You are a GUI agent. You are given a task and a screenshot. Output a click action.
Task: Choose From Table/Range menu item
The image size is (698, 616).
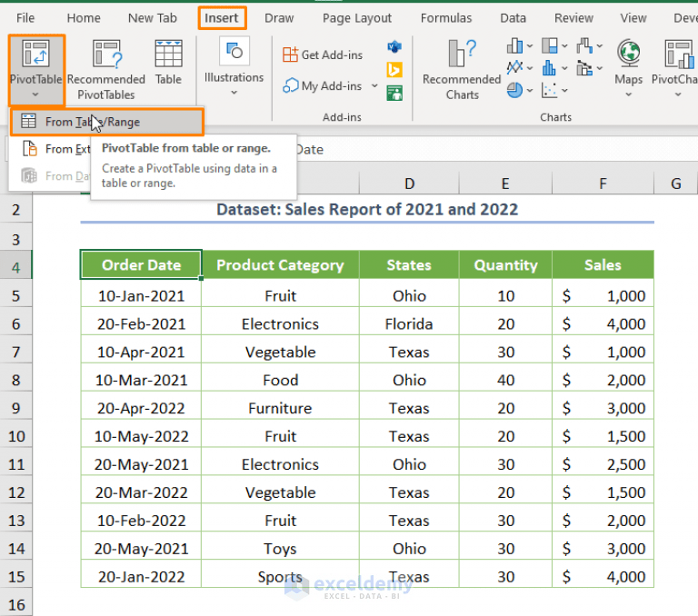click(x=107, y=122)
